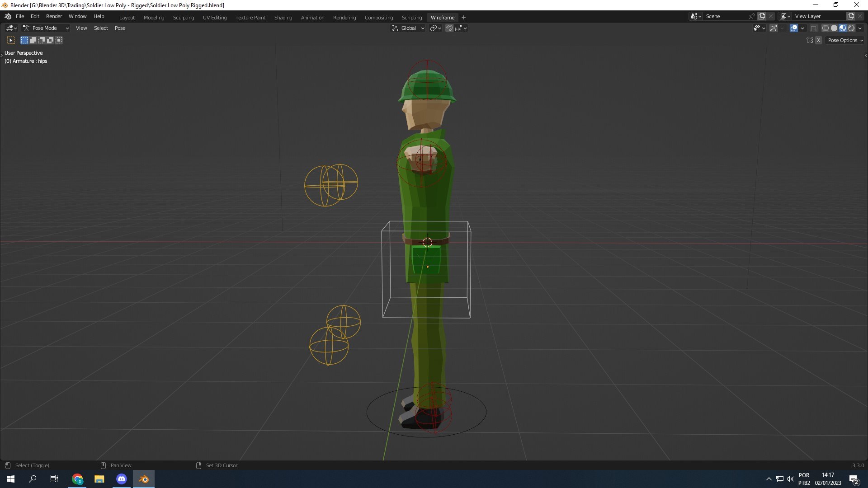The image size is (868, 488).
Task: Click the View Layer name field
Action: (x=818, y=16)
